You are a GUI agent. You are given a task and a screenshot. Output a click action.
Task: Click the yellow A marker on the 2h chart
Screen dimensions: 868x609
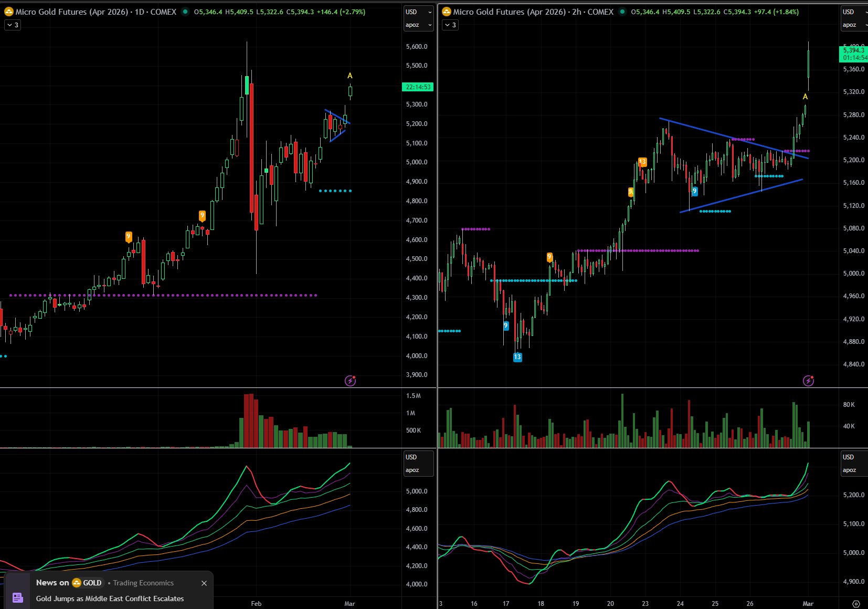tap(805, 97)
